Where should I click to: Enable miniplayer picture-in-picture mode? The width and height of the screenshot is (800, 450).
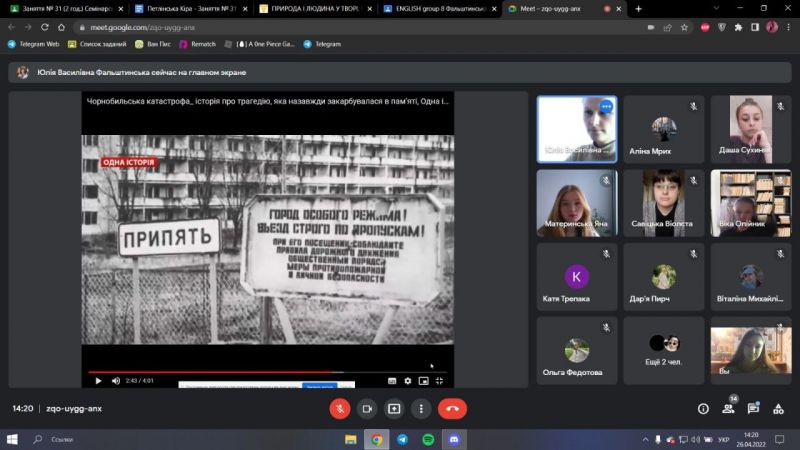(x=423, y=381)
